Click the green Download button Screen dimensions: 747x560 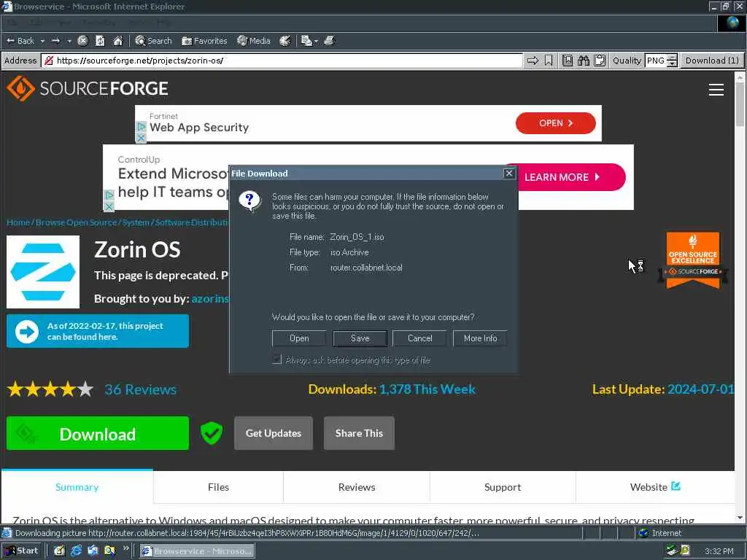pos(98,433)
